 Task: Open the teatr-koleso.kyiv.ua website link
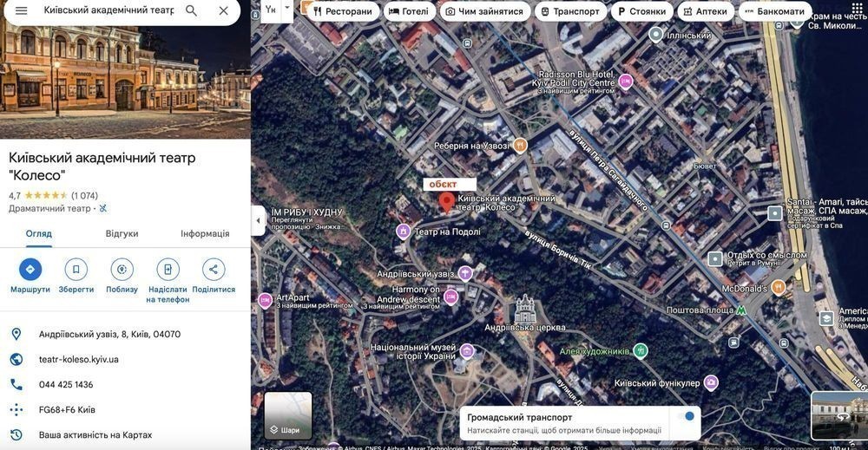[x=79, y=359]
